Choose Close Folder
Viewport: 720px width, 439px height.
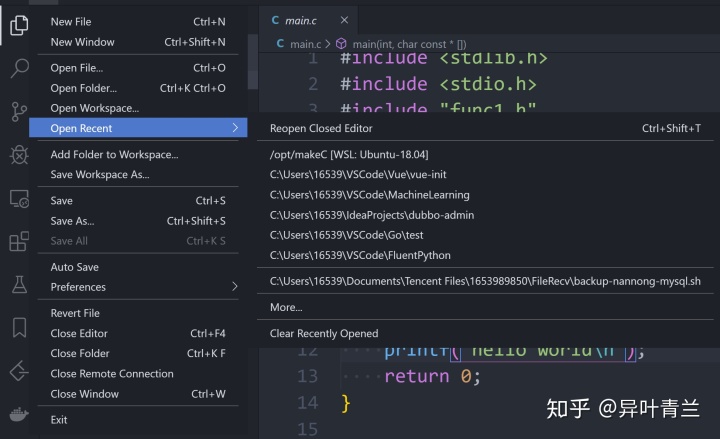click(x=138, y=354)
